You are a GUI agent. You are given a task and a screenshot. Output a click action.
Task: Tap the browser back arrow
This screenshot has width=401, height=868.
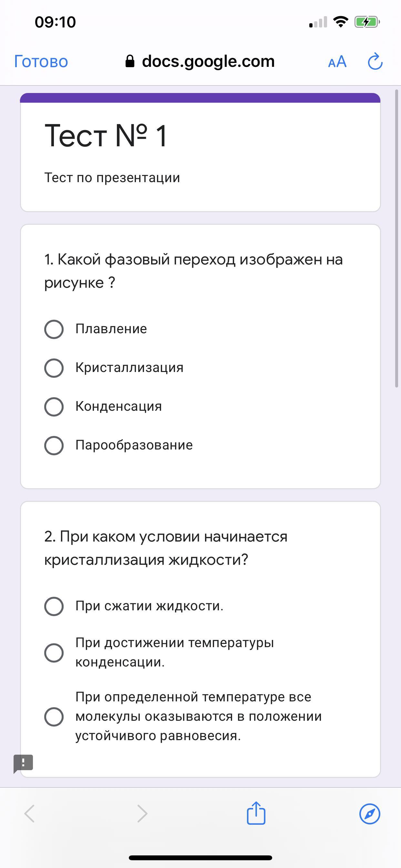(30, 814)
